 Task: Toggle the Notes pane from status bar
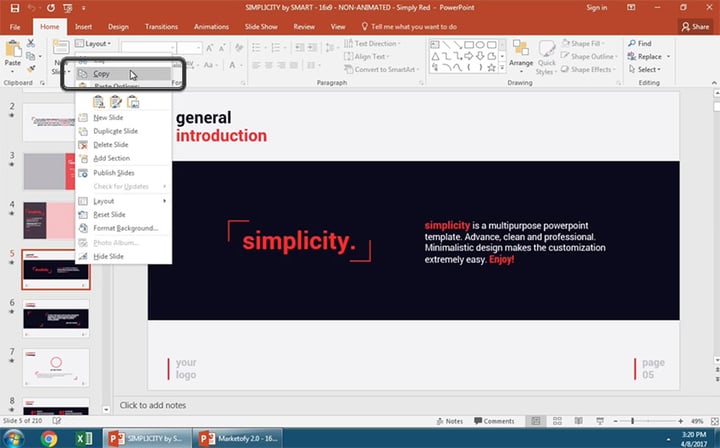point(449,421)
